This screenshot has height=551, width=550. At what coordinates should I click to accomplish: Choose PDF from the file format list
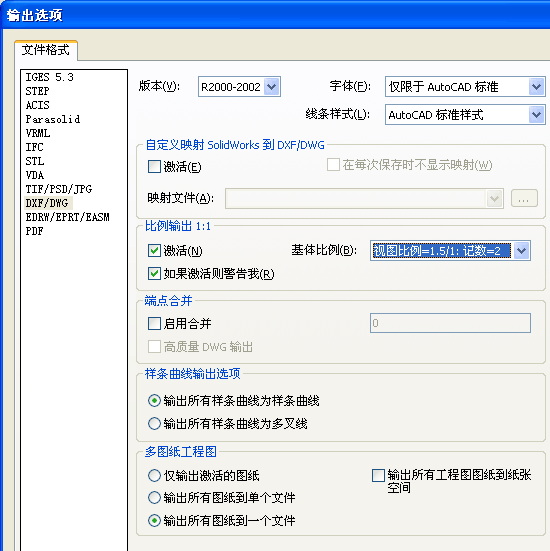point(34,231)
